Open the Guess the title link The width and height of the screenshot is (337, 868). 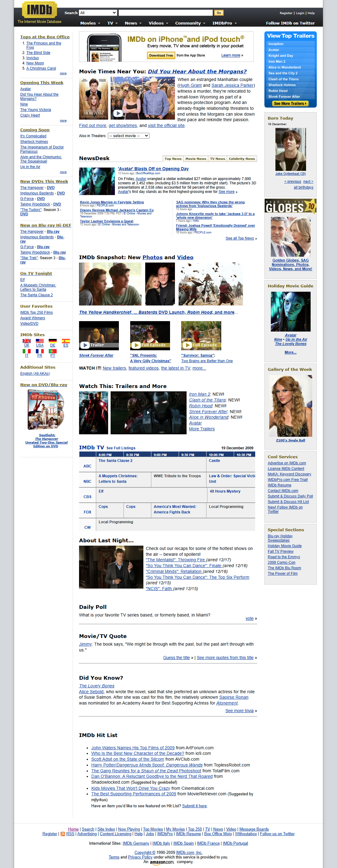tap(176, 658)
